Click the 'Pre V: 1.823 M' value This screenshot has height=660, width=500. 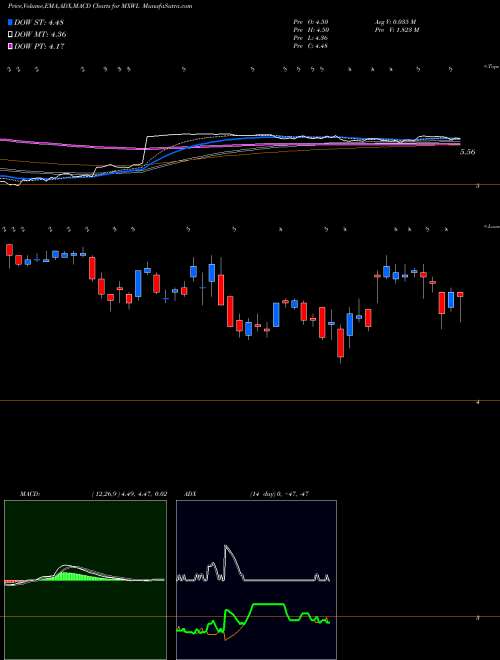tap(396, 30)
